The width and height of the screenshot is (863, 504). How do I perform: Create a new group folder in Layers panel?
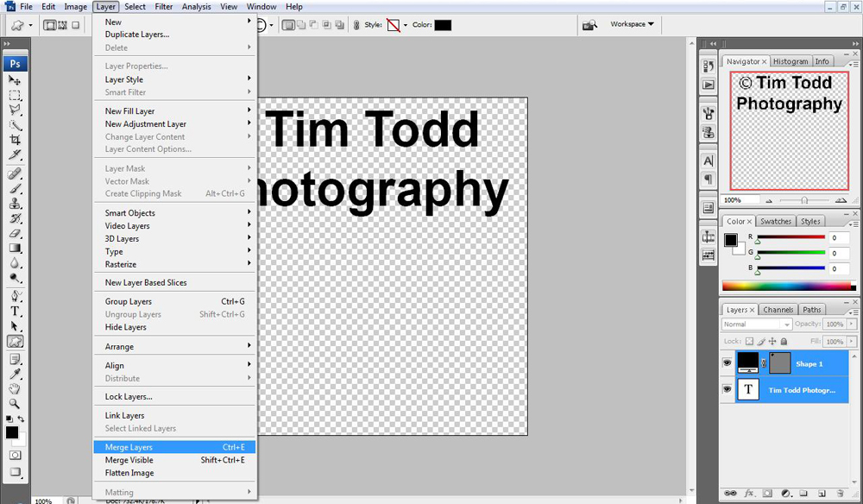click(x=803, y=493)
